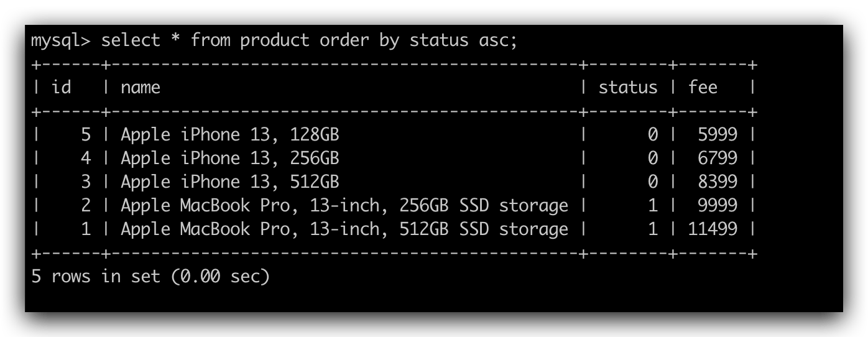Click the mysql> prompt text
This screenshot has width=868, height=337.
click(x=61, y=41)
